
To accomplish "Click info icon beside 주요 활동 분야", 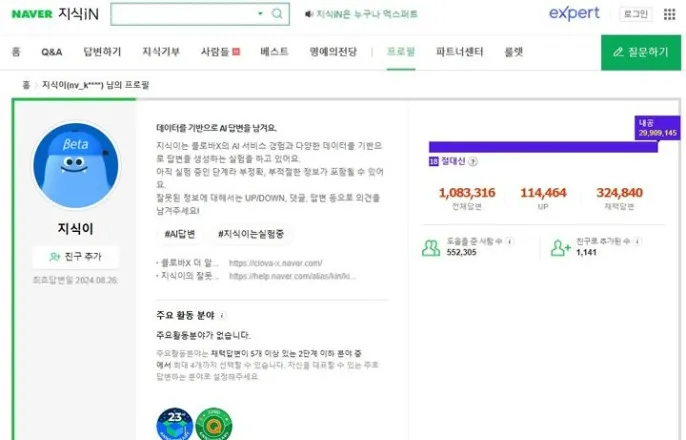I will [222, 315].
